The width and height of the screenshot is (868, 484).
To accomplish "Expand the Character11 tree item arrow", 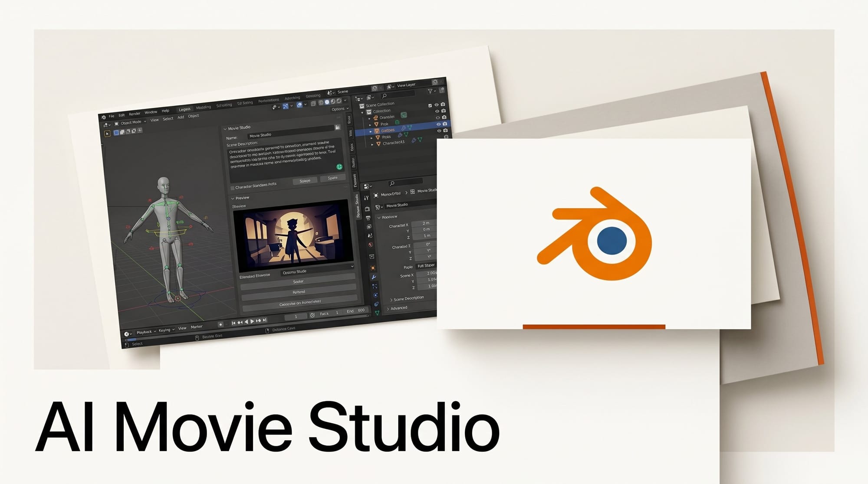I will point(372,144).
